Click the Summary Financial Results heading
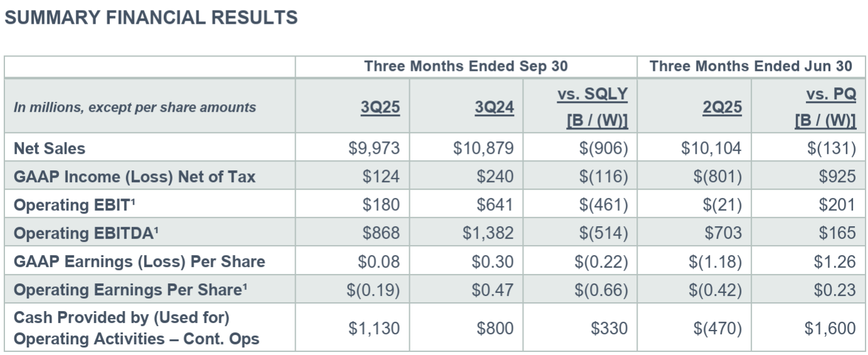Image resolution: width=868 pixels, height=355 pixels. tap(151, 18)
